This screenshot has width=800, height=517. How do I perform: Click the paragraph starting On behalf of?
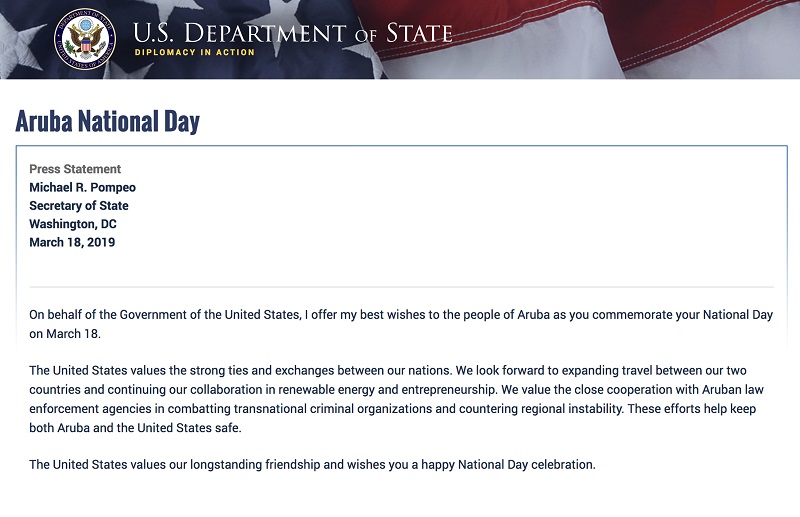click(x=401, y=324)
